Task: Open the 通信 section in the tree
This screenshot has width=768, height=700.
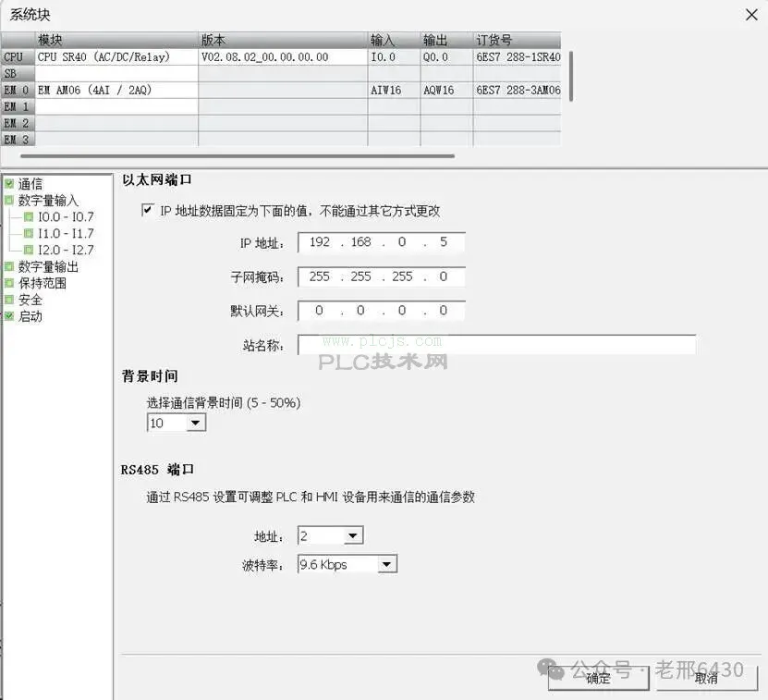Action: coord(30,184)
